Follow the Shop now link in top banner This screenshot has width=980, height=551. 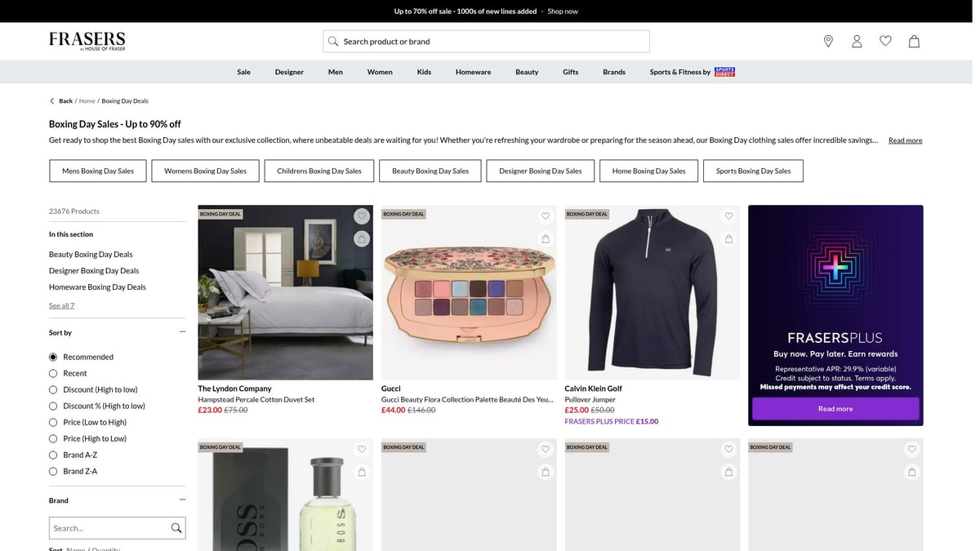pos(563,11)
